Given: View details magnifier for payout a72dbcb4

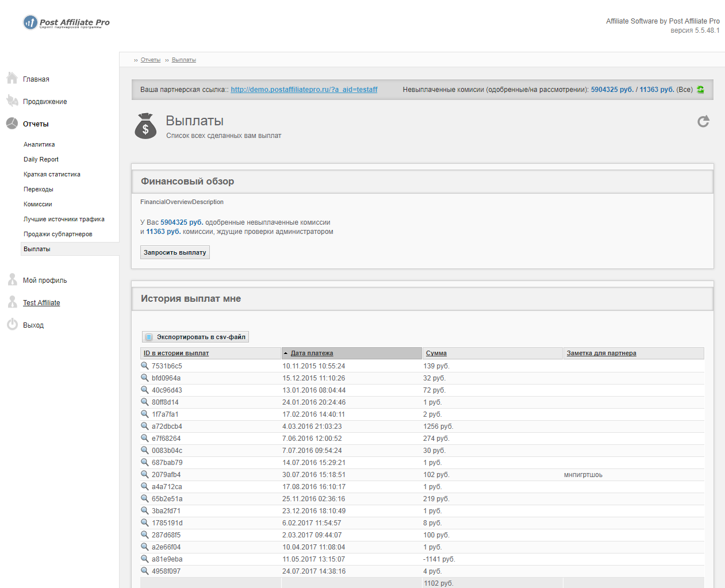Looking at the screenshot, I should pyautogui.click(x=145, y=426).
